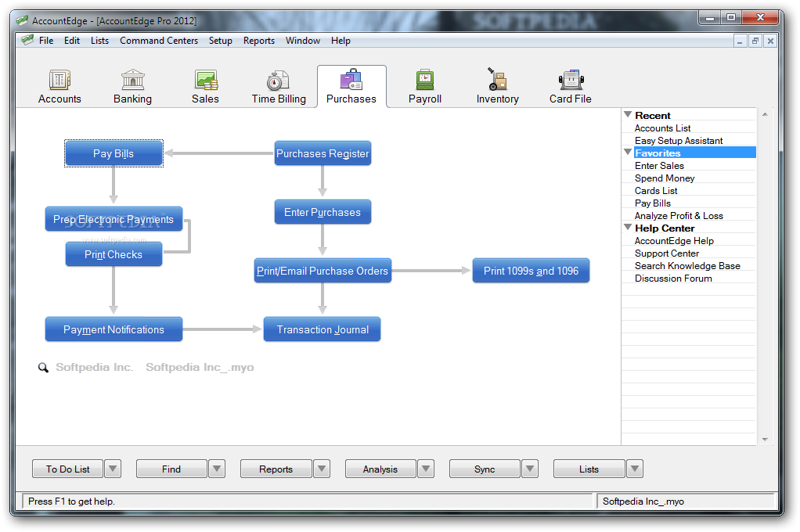Open the Analysis dropdown arrow
This screenshot has width=800, height=532.
coord(426,469)
